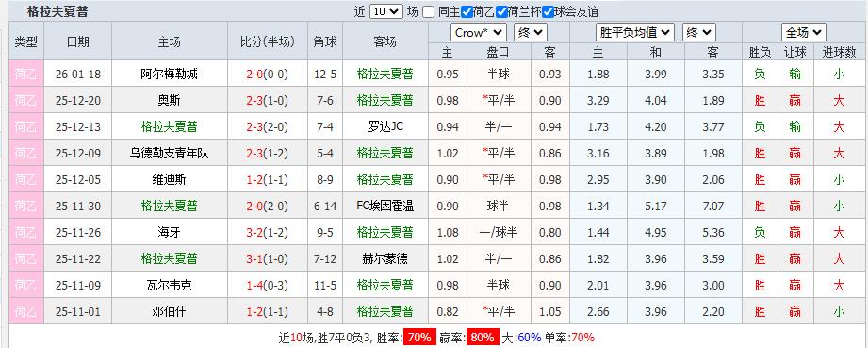Click home team 瓦尔韦克
Viewport: 868px width, 348px height.
tap(169, 286)
